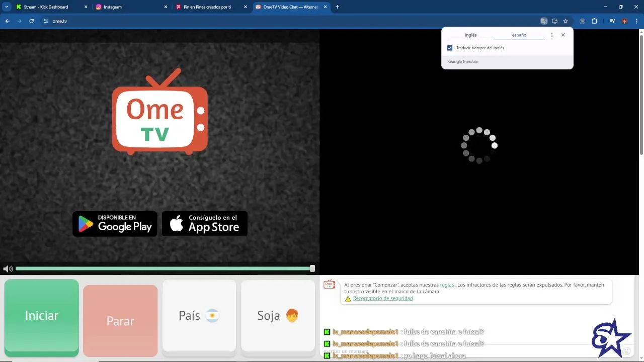Open the Extensions puzzle icon
Screen dimensions: 644x362
tap(595, 21)
